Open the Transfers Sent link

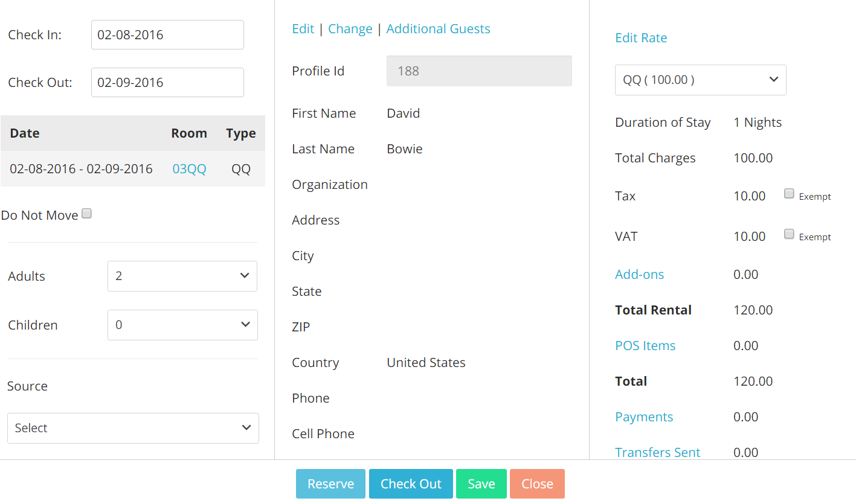tap(658, 453)
